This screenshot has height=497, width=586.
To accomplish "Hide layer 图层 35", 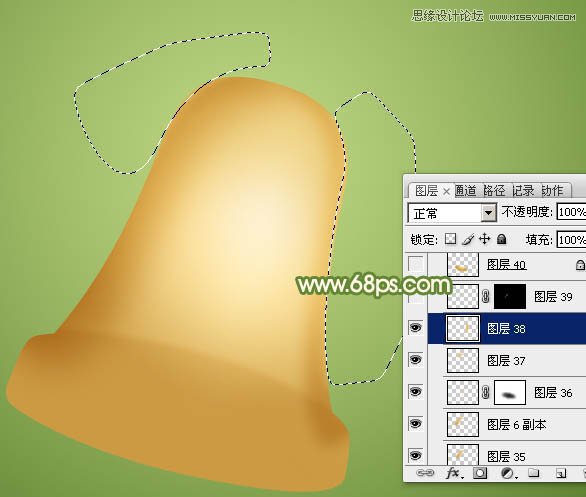I will point(416,456).
